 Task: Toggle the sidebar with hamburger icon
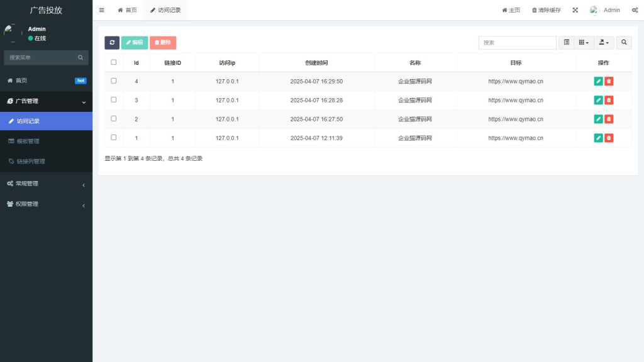click(x=102, y=10)
